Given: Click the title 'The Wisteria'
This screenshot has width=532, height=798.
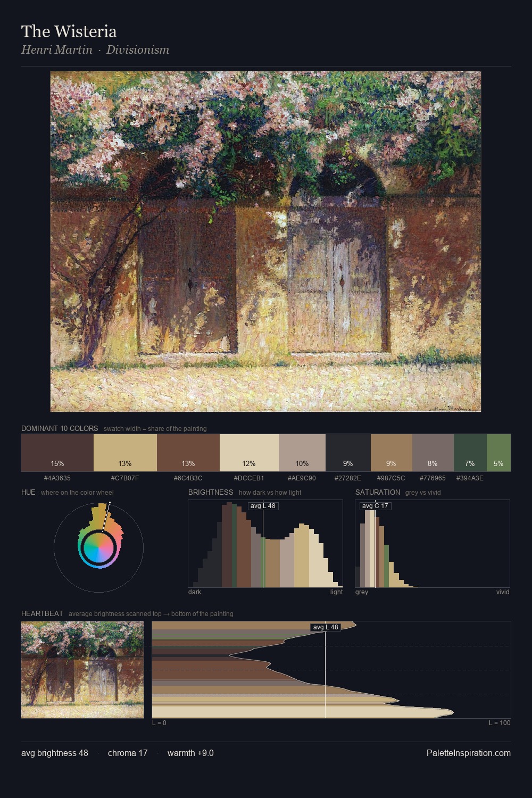Looking at the screenshot, I should pos(69,31).
